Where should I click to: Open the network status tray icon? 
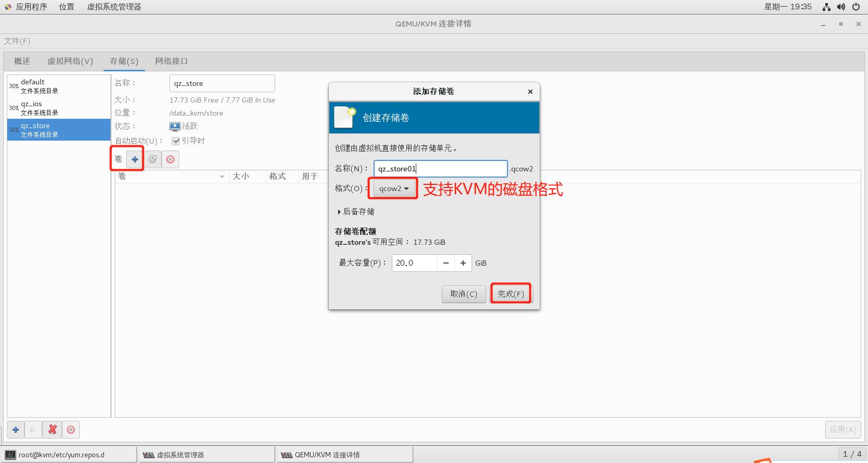826,7
